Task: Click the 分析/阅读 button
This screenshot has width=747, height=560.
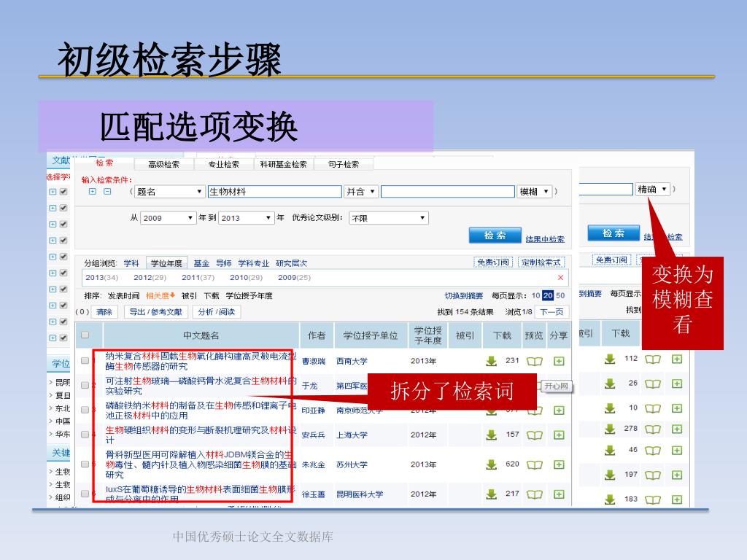Action: point(216,312)
